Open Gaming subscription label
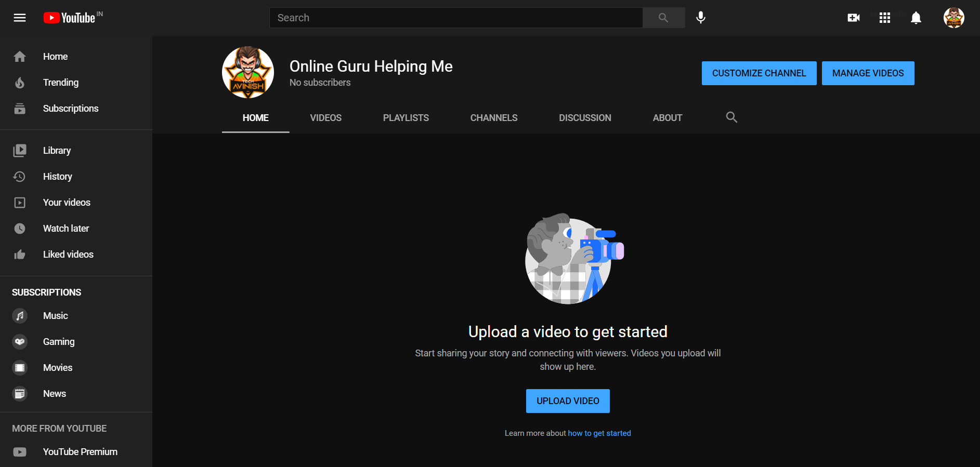The height and width of the screenshot is (467, 980). click(59, 342)
